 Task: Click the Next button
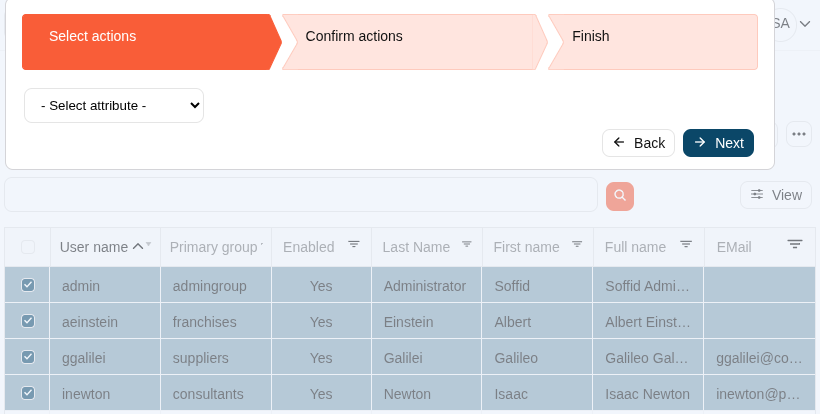(x=718, y=143)
